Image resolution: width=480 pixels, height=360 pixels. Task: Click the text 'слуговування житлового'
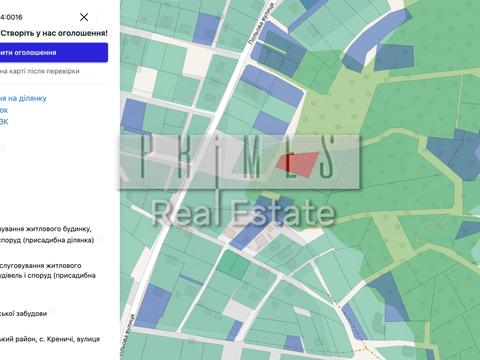41,266
